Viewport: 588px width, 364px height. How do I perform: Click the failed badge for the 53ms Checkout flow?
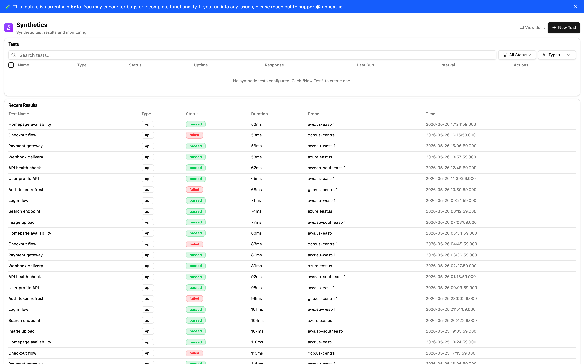194,135
